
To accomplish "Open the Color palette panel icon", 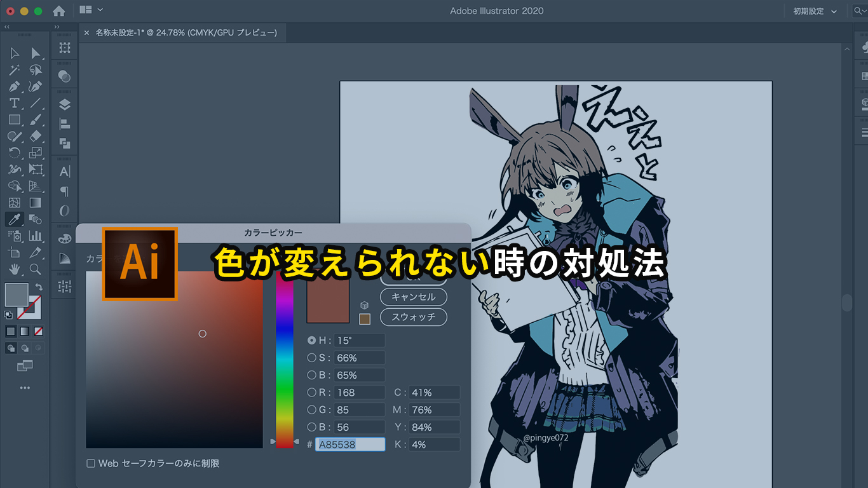I will tap(64, 238).
